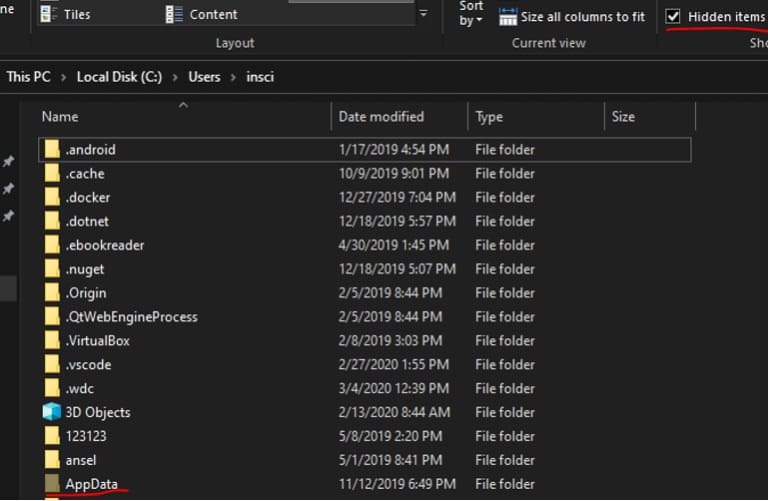Select the ansel folder icon
This screenshot has width=768, height=501.
tap(52, 460)
